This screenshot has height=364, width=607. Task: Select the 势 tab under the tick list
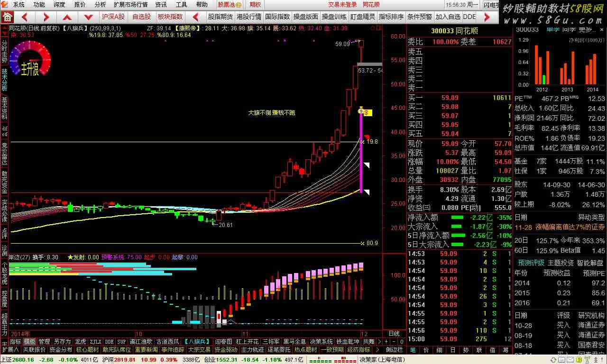[x=465, y=350]
